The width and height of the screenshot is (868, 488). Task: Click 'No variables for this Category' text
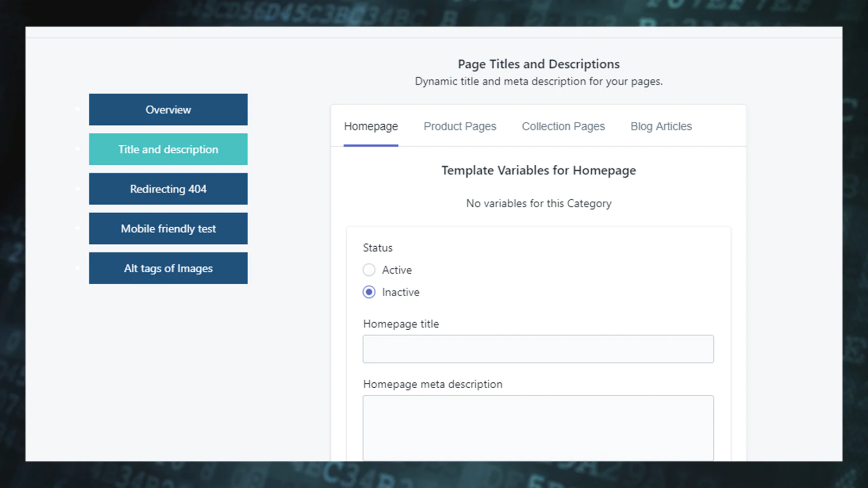539,203
